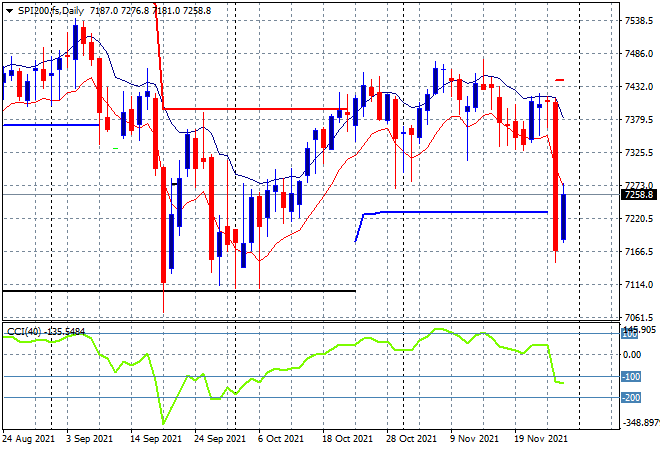
Task: Click the small red dash marker near 7440
Action: (560, 80)
